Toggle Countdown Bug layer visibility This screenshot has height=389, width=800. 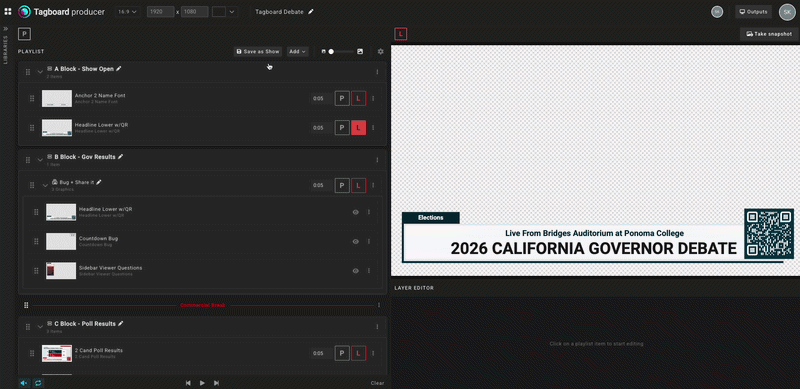[356, 241]
